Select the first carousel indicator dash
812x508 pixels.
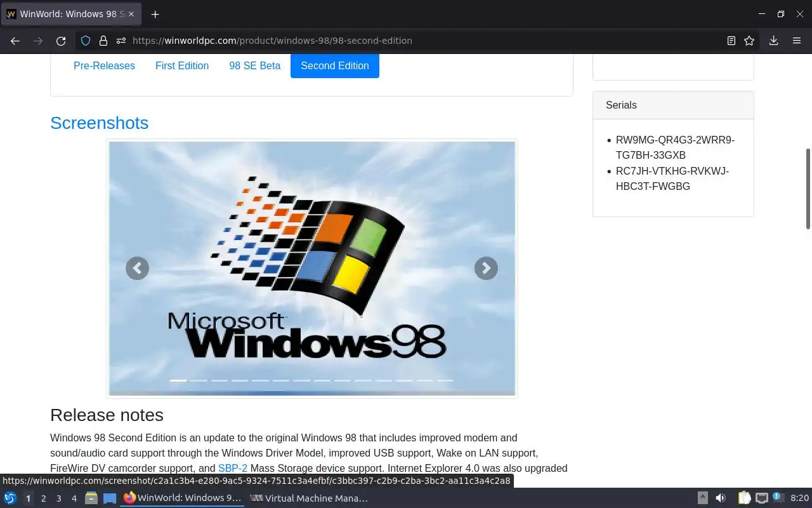[x=178, y=380]
